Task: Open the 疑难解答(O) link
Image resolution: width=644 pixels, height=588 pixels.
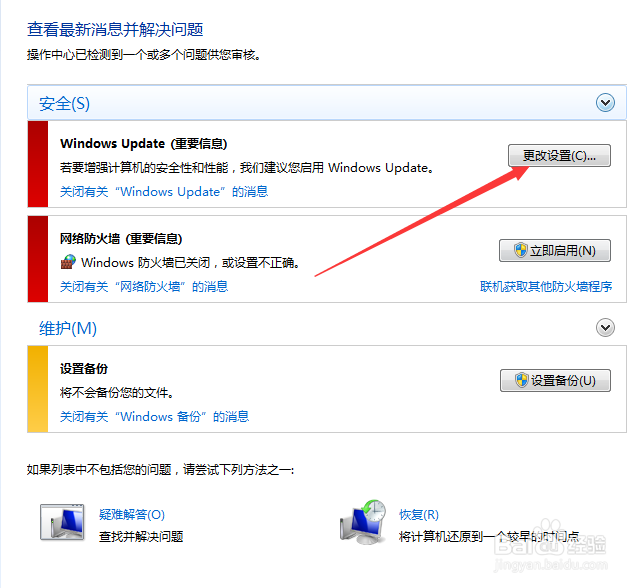Action: [x=132, y=514]
